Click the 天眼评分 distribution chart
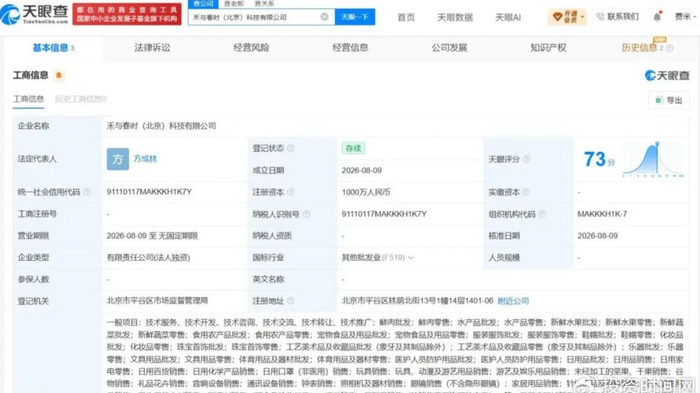The width and height of the screenshot is (700, 393). tap(653, 159)
